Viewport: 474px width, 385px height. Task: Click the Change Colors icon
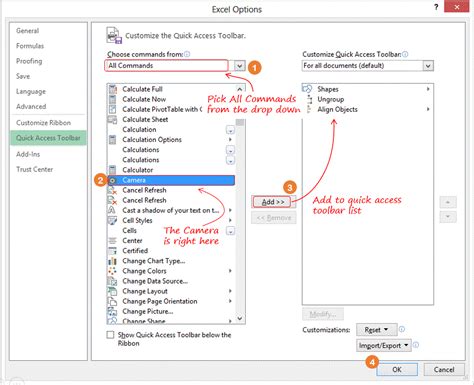point(112,271)
